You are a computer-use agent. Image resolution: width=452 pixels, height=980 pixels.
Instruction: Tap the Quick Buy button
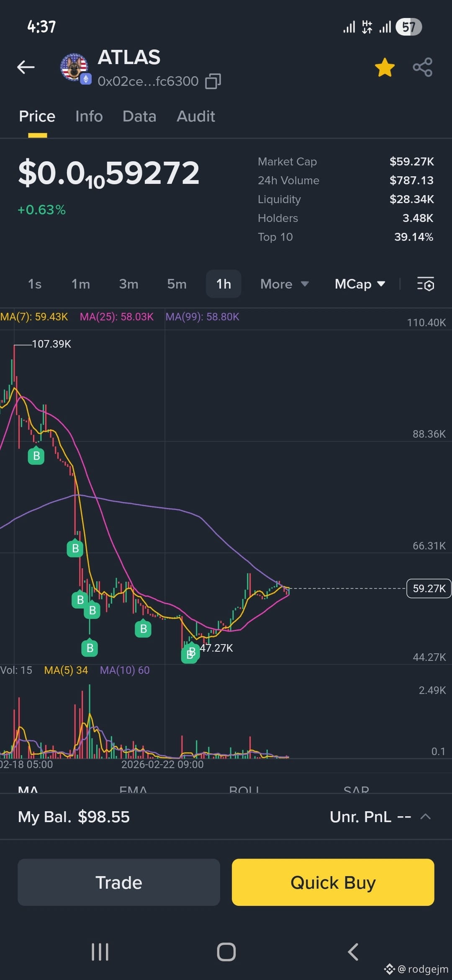click(x=333, y=882)
